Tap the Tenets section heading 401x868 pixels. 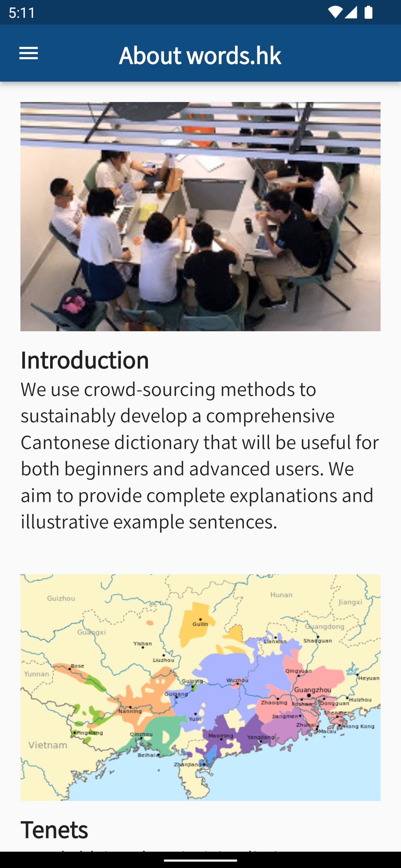(x=54, y=830)
